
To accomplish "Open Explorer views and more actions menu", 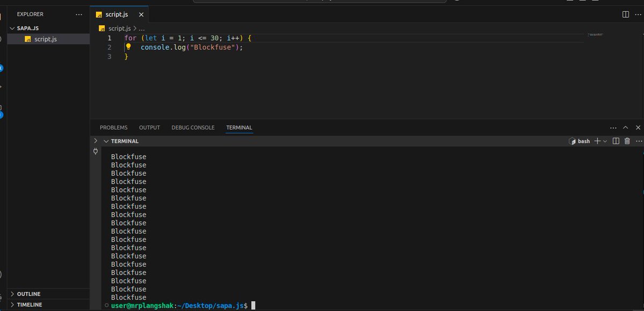I will (x=79, y=14).
